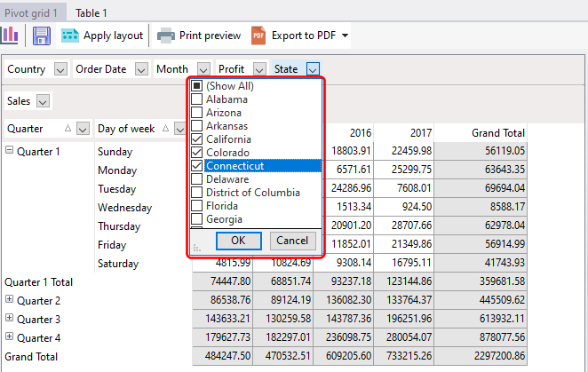Confirm the state filter with OK
The image size is (588, 372).
click(x=238, y=241)
